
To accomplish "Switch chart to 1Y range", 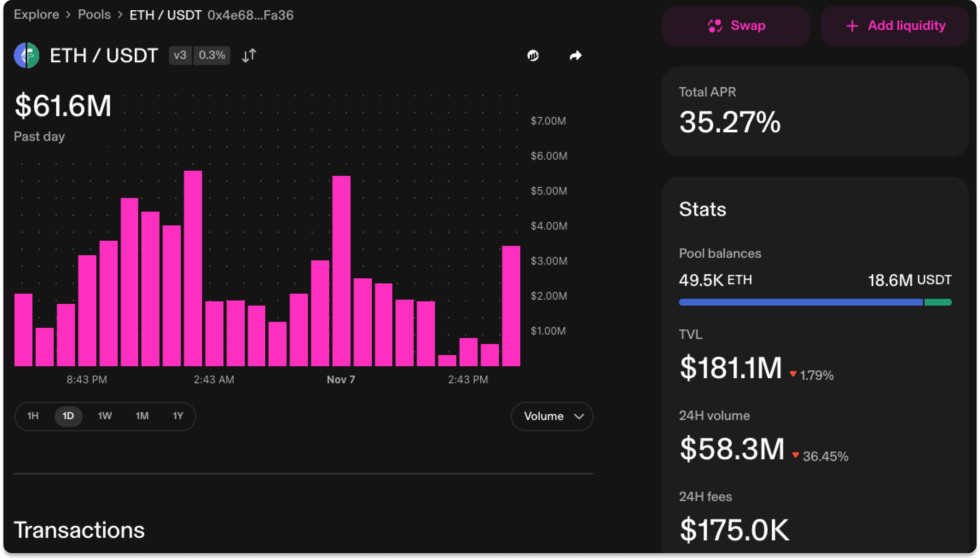I will pyautogui.click(x=178, y=416).
